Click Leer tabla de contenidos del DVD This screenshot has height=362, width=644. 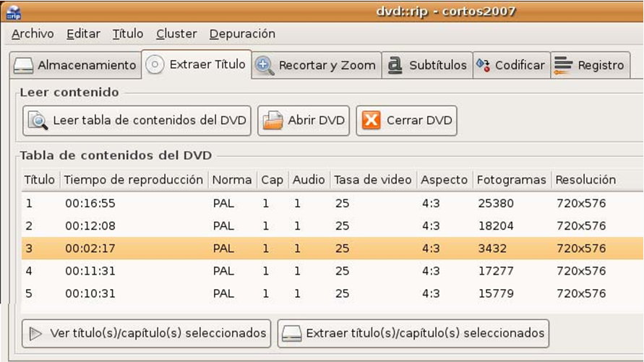[137, 121]
